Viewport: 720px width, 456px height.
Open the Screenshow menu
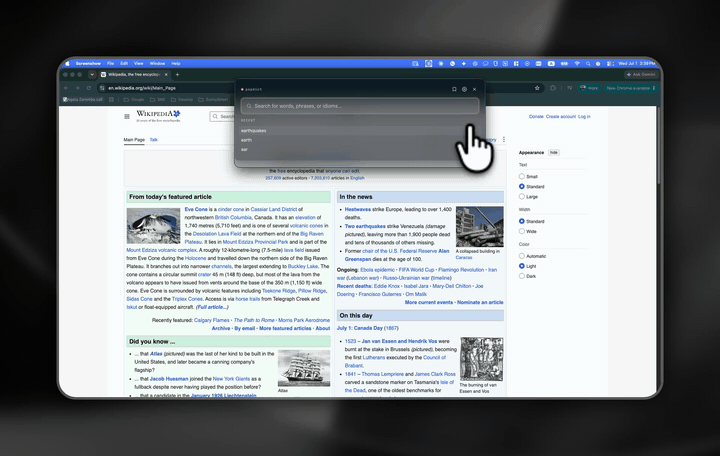88,63
